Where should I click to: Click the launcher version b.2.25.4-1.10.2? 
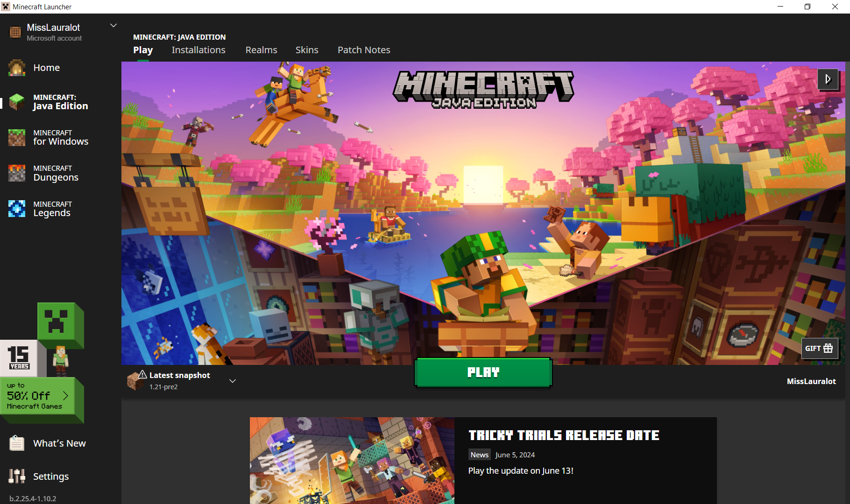tap(33, 498)
